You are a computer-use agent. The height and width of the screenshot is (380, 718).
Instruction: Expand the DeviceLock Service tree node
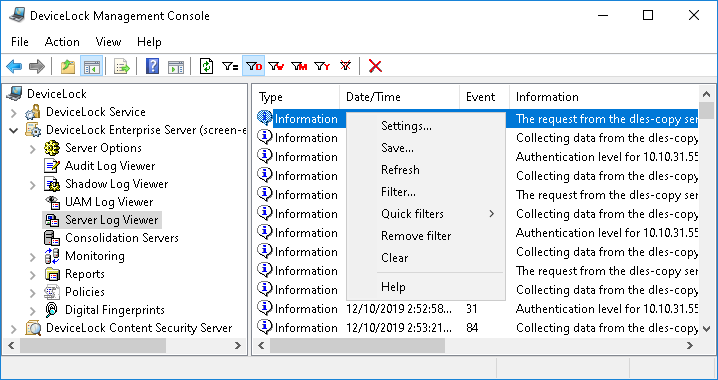(14, 113)
